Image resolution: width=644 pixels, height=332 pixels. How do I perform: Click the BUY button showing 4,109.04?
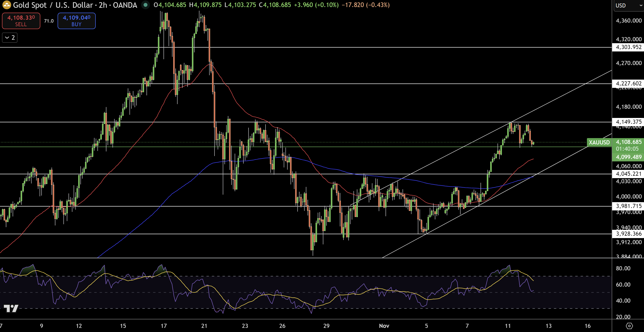pyautogui.click(x=77, y=21)
